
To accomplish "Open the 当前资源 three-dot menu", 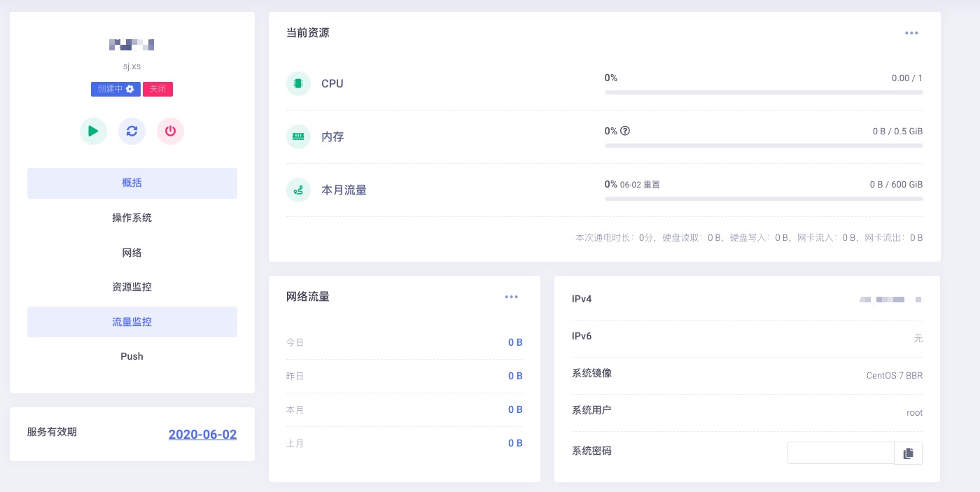I will point(911,33).
